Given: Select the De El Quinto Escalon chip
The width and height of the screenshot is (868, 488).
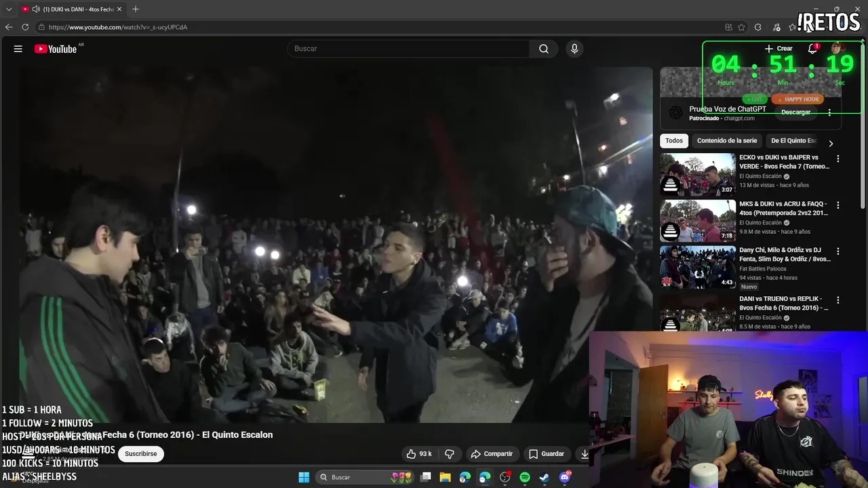Looking at the screenshot, I should [793, 141].
